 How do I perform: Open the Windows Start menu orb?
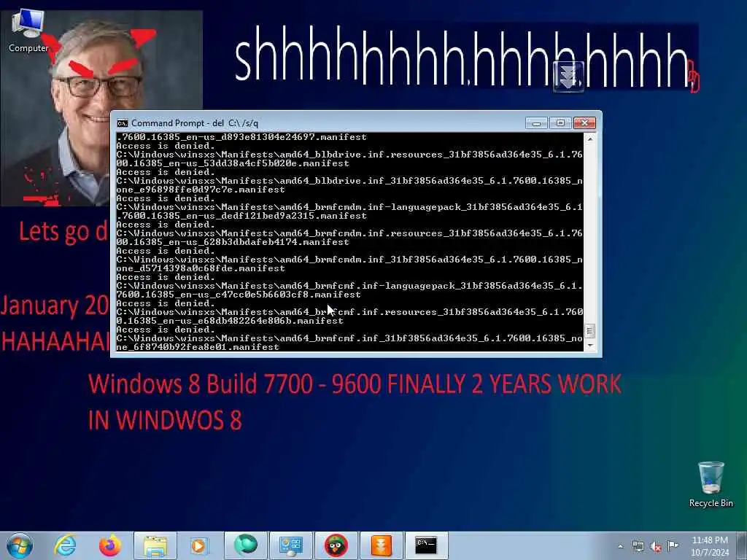click(20, 545)
